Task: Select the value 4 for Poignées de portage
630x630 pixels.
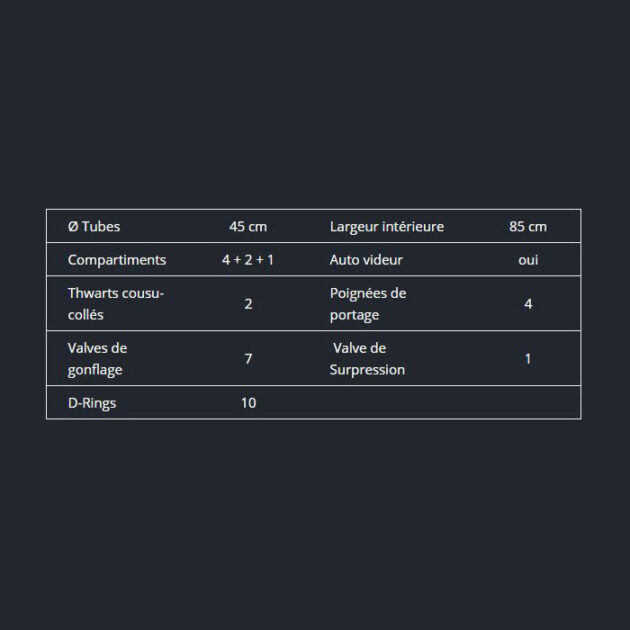Action: pos(528,304)
